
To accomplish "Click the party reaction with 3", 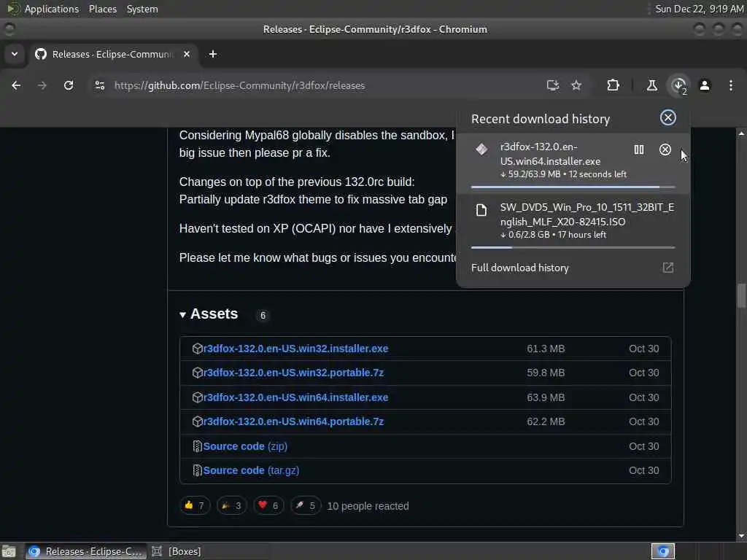I will [231, 505].
